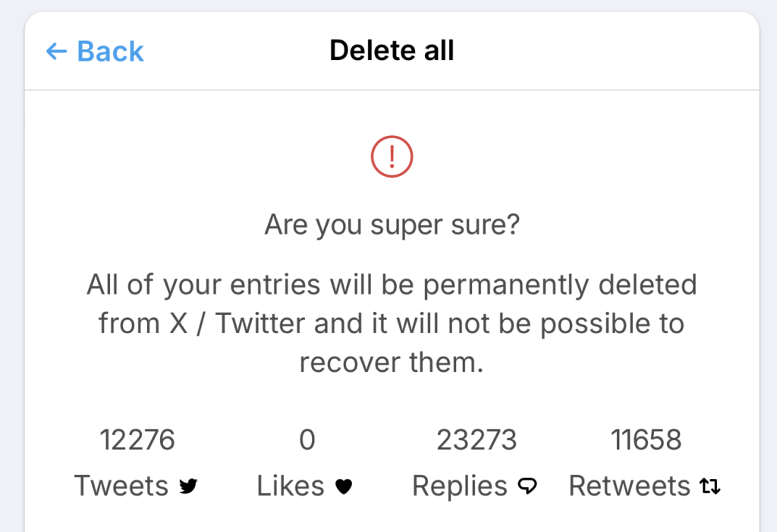The image size is (777, 532).
Task: Click the permanent deletion warning paragraph
Action: [x=392, y=324]
